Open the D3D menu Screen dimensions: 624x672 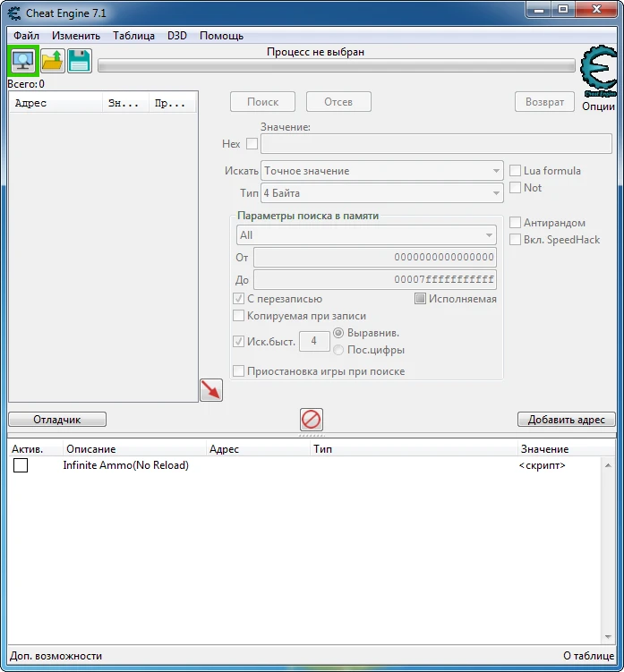point(177,36)
